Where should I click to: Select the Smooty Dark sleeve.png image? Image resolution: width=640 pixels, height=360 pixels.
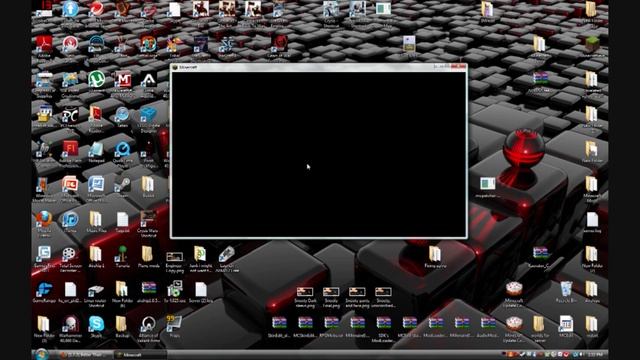(305, 291)
